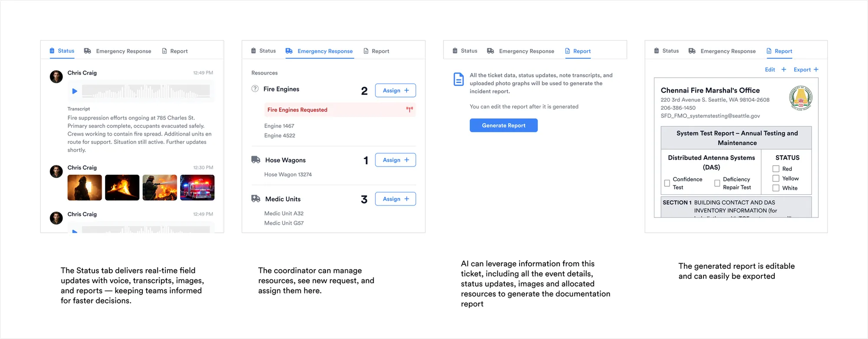Viewport: 868px width, 339px height.
Task: Open the firefighter spraying hose photo thumbnail
Action: 160,188
